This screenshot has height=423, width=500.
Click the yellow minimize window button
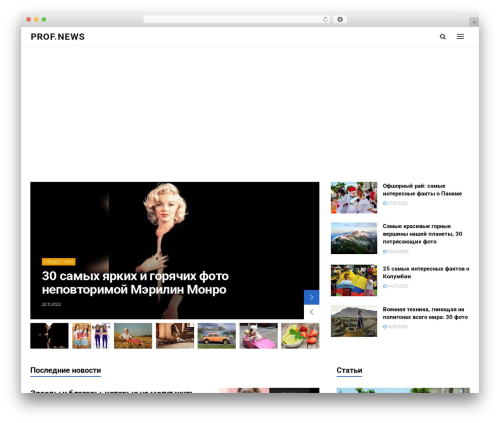(x=36, y=19)
